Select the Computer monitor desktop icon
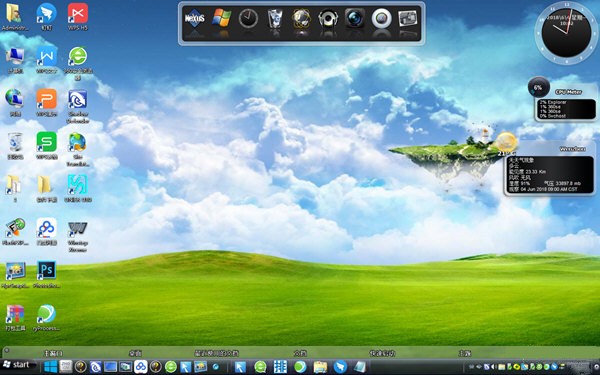This screenshot has height=375, width=600. [x=15, y=56]
